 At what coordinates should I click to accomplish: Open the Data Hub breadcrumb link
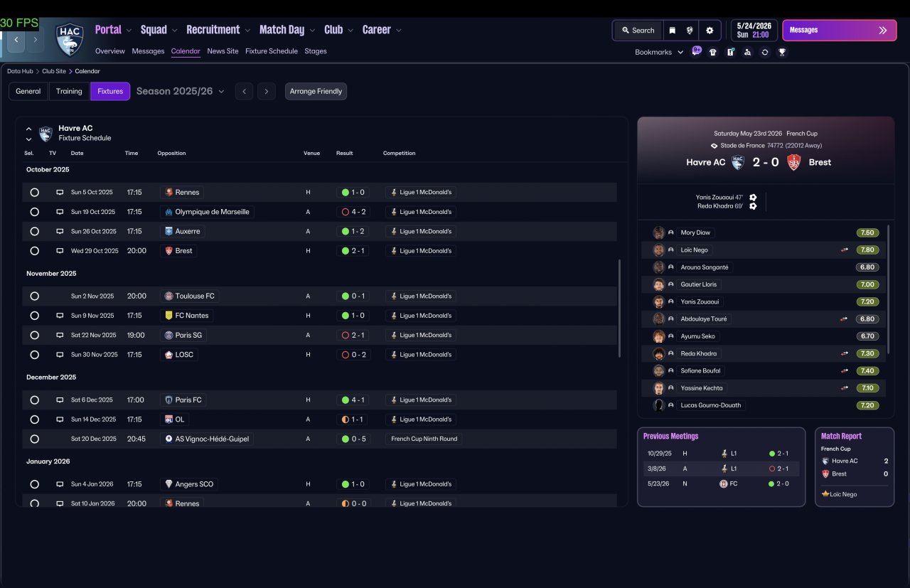[20, 71]
